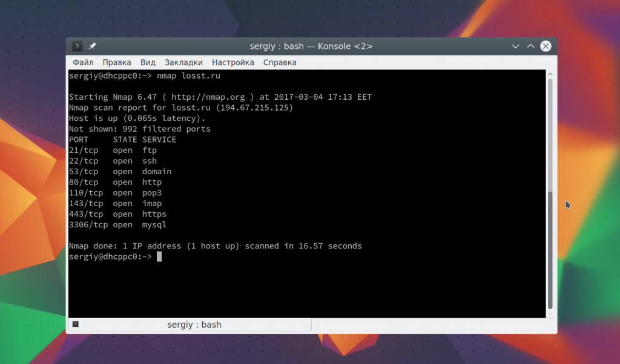Click the 3306/tcp mysql output line
The height and width of the screenshot is (364, 620).
coord(117,225)
